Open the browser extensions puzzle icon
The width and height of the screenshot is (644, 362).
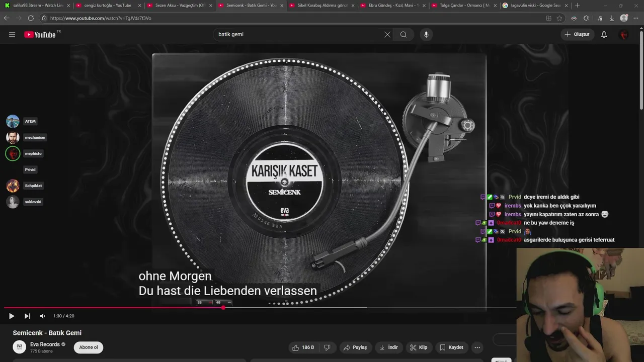[586, 18]
